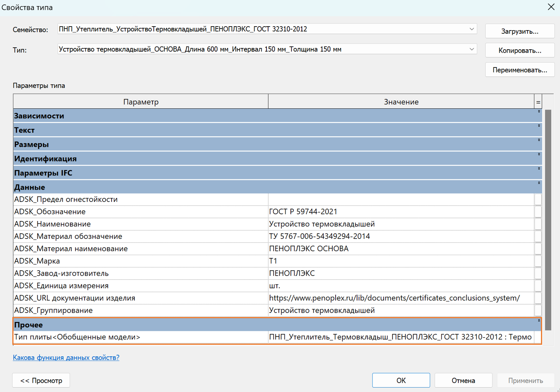560x392 pixels.
Task: Open the Семейство family dropdown
Action: [x=267, y=29]
